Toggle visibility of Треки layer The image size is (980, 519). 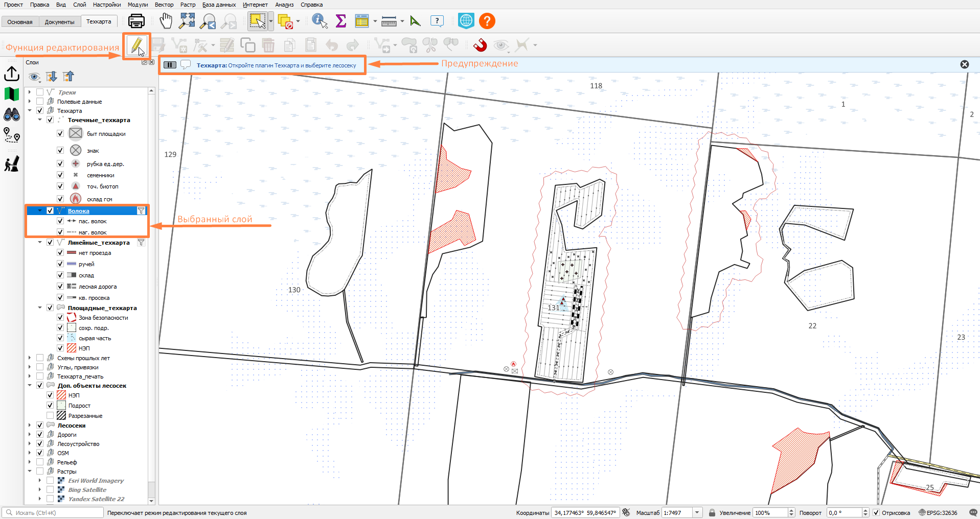pos(40,92)
